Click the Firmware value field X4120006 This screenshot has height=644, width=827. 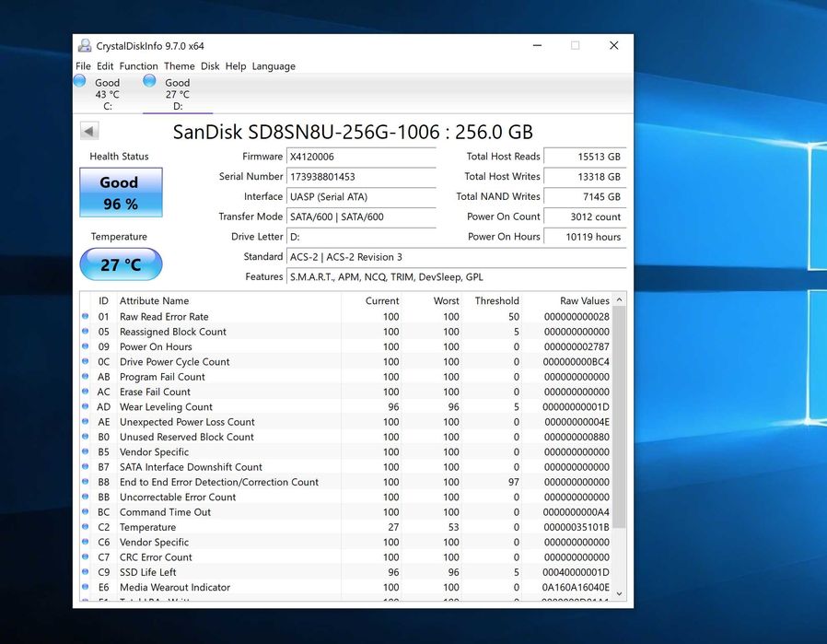tap(361, 157)
